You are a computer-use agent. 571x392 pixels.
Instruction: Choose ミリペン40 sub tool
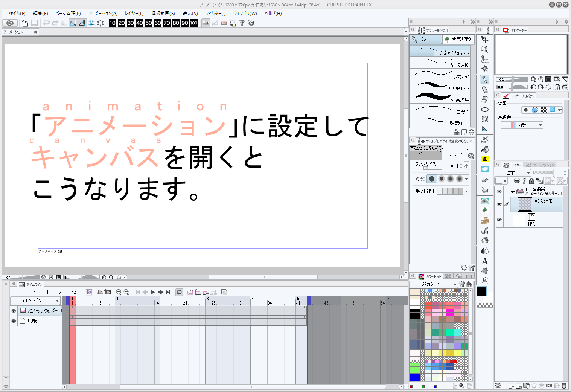coord(440,63)
